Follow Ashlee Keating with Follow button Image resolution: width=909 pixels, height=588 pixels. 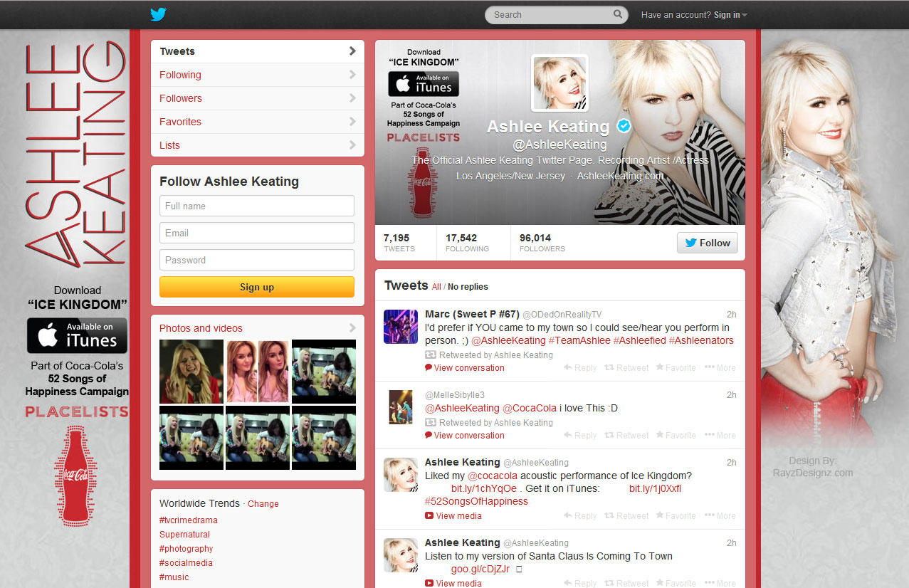(707, 243)
